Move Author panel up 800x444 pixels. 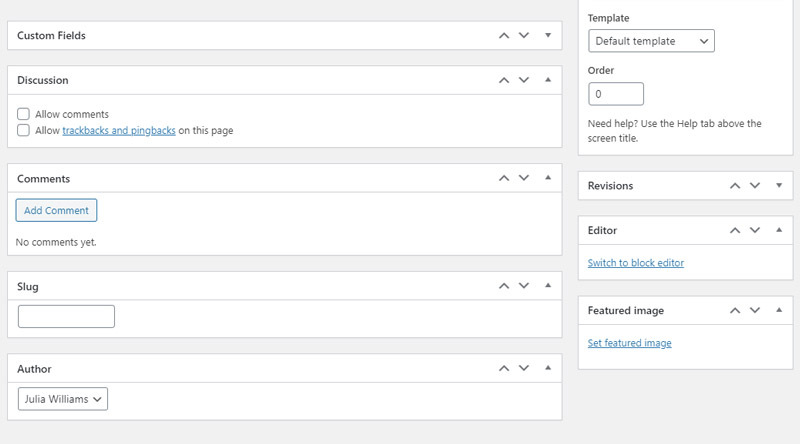(x=504, y=368)
